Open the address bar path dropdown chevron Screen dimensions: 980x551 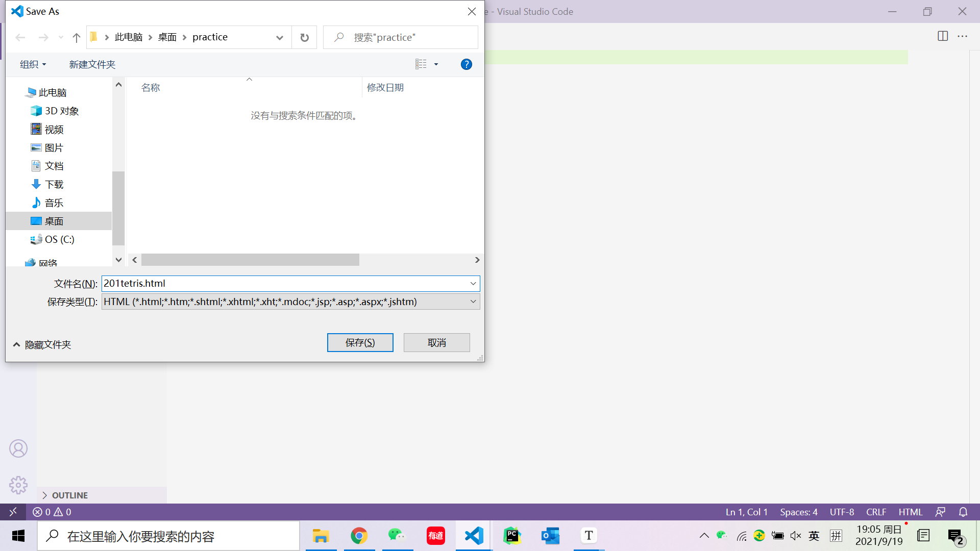[280, 37]
